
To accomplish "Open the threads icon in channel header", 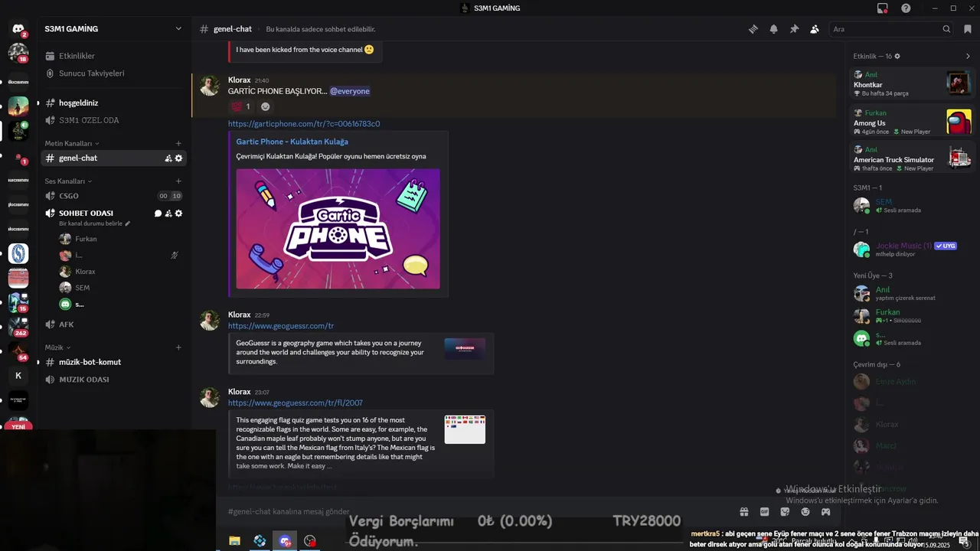I will point(753,29).
